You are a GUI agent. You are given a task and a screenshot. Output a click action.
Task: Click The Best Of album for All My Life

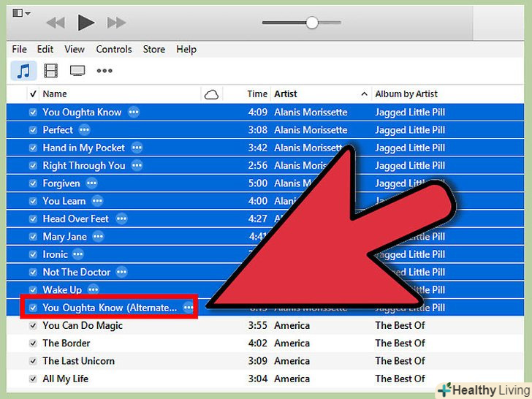pos(400,379)
